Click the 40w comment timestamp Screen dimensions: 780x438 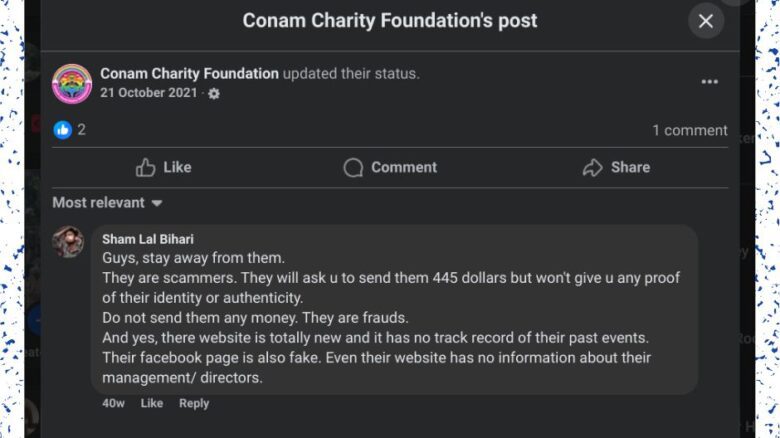[x=113, y=403]
